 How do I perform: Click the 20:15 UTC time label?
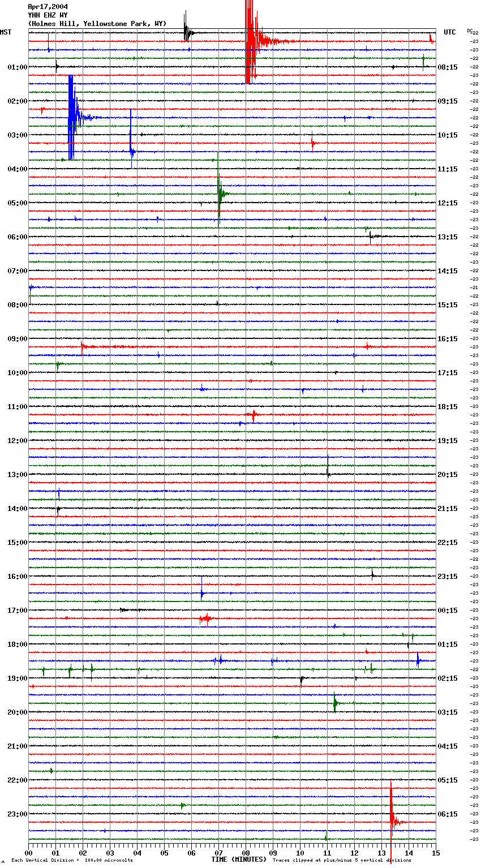point(448,475)
